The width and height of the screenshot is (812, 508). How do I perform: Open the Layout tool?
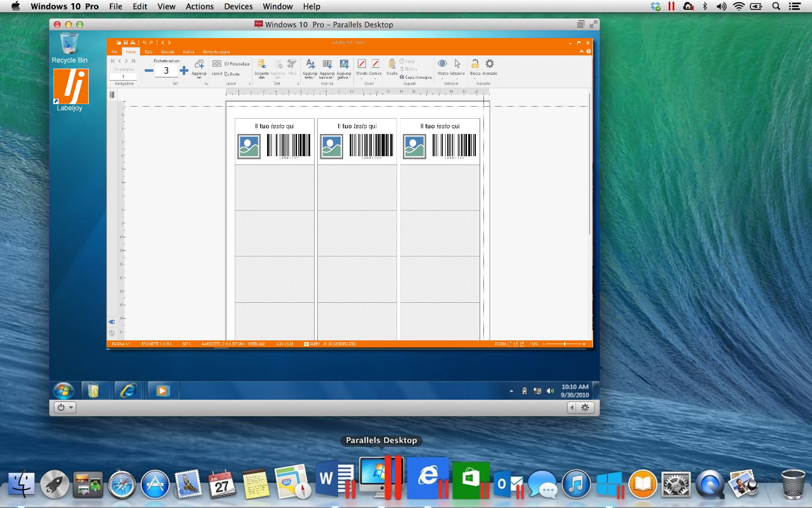click(x=217, y=68)
